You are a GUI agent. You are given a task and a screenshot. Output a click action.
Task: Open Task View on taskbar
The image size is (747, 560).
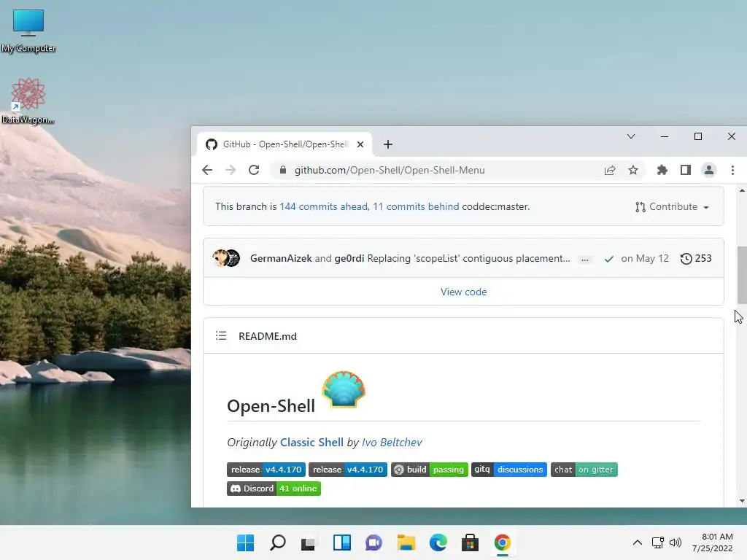[309, 542]
